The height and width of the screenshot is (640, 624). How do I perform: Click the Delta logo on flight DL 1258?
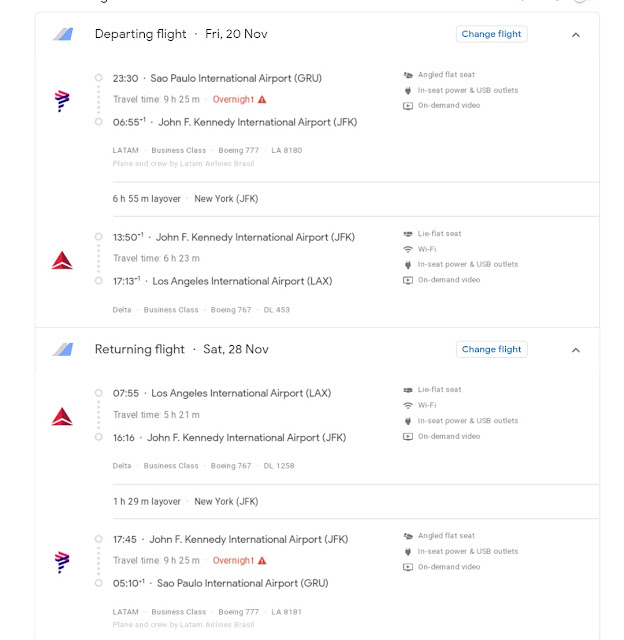(x=62, y=416)
